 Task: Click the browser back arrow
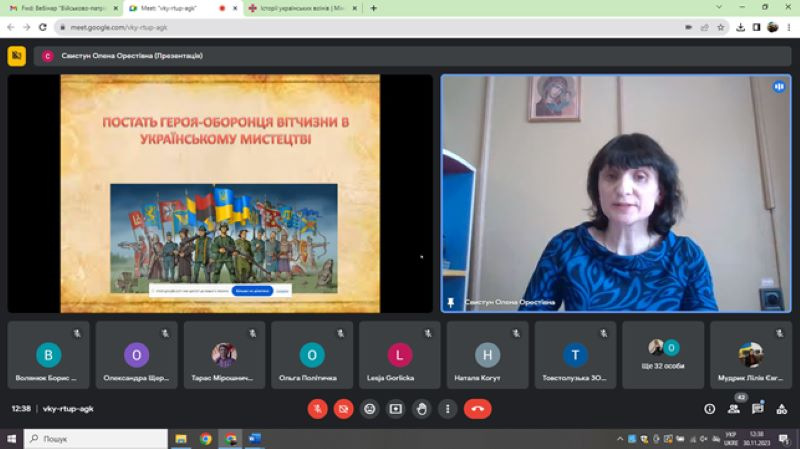(x=11, y=27)
